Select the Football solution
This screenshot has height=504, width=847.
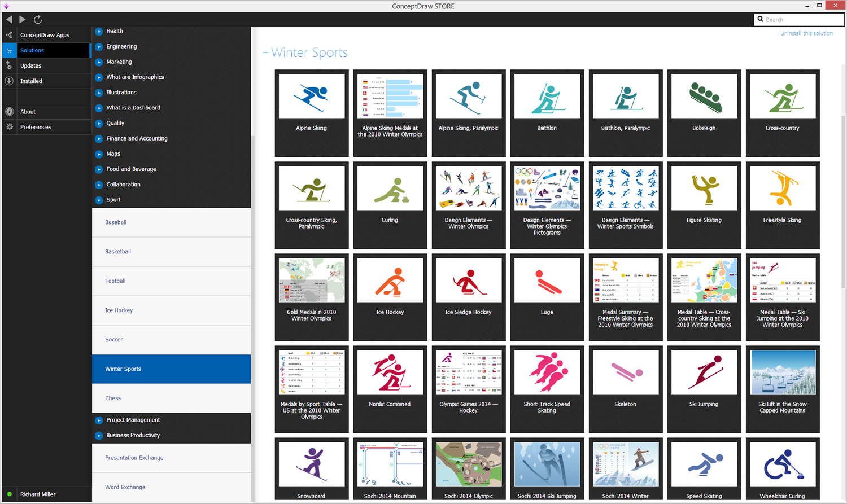click(x=171, y=281)
